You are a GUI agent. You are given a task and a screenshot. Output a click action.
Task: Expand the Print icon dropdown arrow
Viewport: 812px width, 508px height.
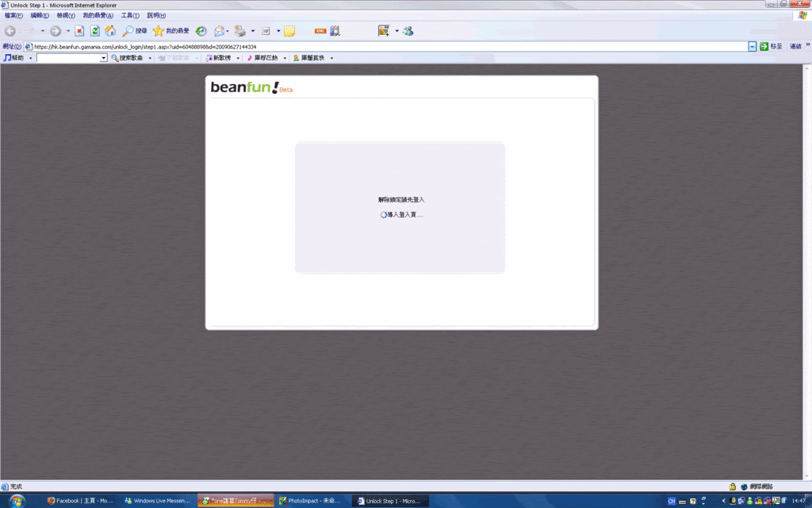pos(253,31)
